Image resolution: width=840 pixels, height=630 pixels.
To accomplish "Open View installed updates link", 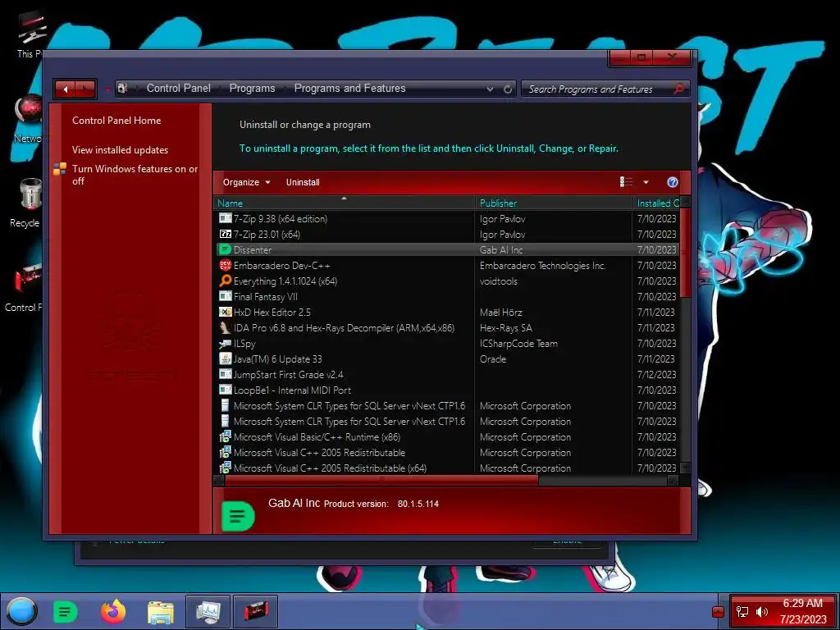I will click(120, 150).
